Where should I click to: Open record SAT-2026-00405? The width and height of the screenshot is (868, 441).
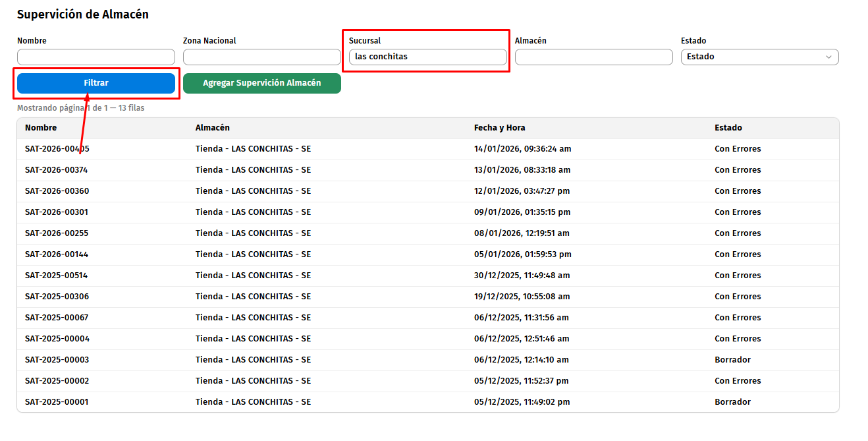[57, 149]
